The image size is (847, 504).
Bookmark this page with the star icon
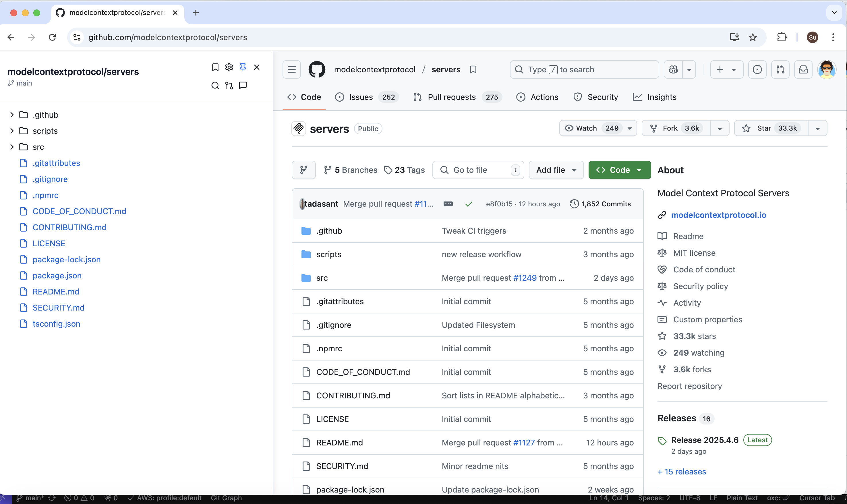(753, 37)
